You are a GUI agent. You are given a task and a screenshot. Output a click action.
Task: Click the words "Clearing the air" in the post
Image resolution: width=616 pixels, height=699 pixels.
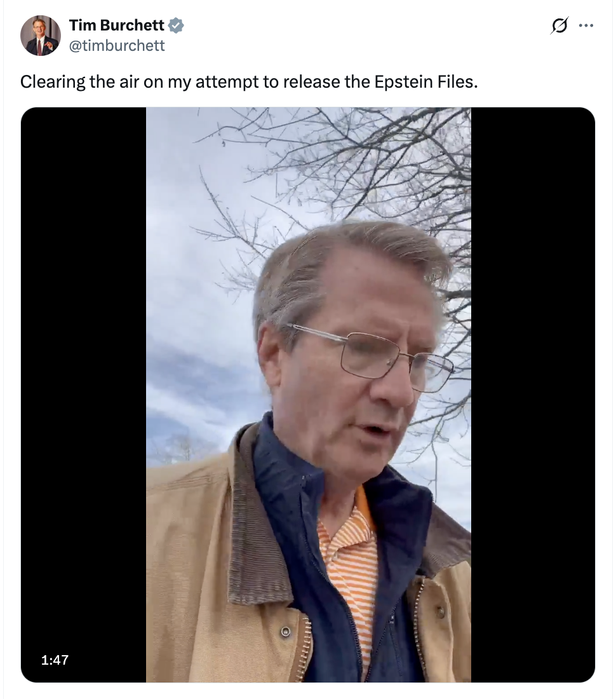click(79, 82)
